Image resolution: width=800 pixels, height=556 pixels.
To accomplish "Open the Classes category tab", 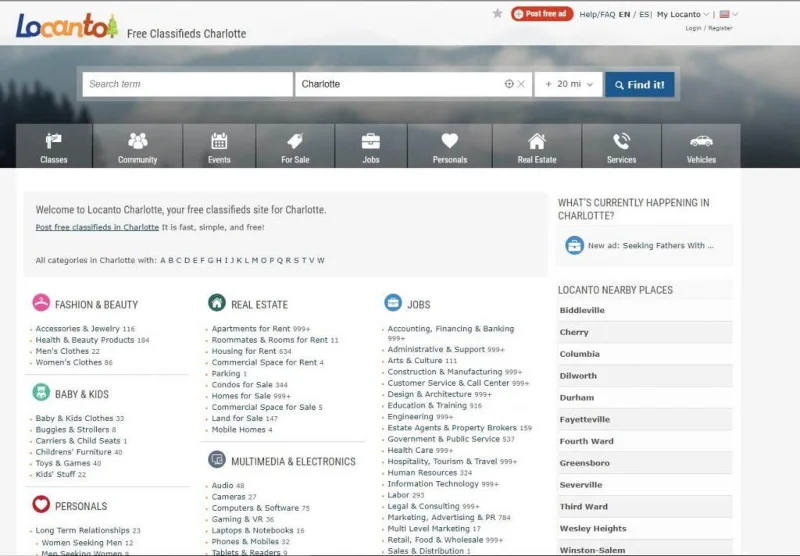I will click(x=54, y=146).
